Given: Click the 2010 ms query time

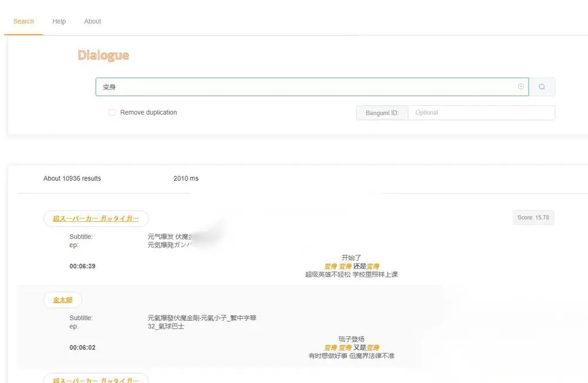Looking at the screenshot, I should tap(186, 179).
